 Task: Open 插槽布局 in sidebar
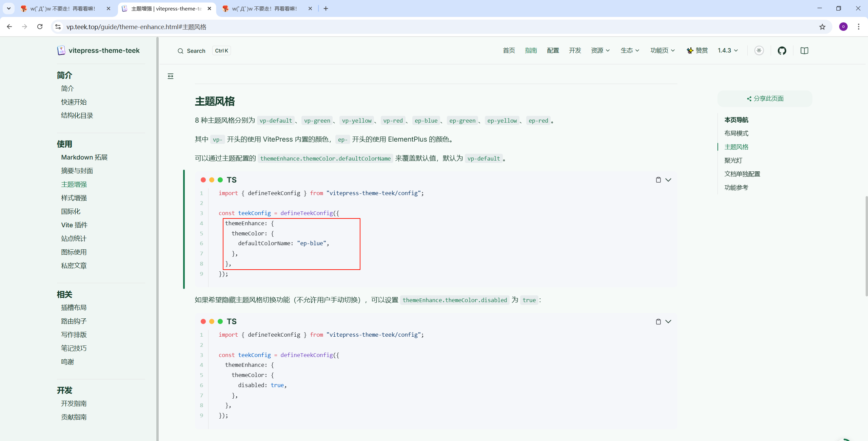coord(74,308)
